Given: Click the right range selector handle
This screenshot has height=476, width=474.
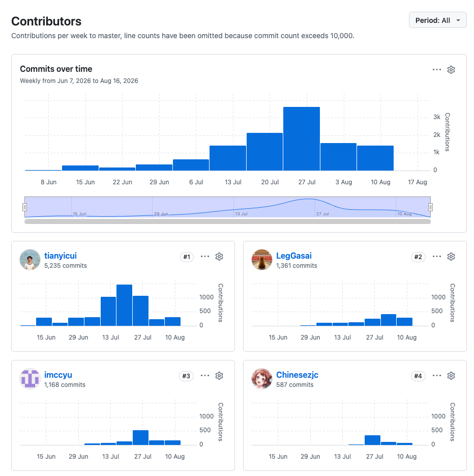Looking at the screenshot, I should [430, 207].
